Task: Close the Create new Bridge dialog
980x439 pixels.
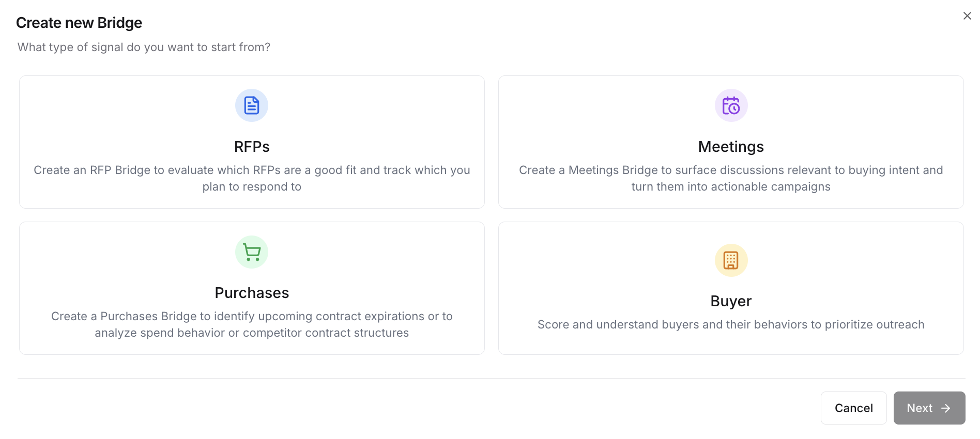Action: 967,16
